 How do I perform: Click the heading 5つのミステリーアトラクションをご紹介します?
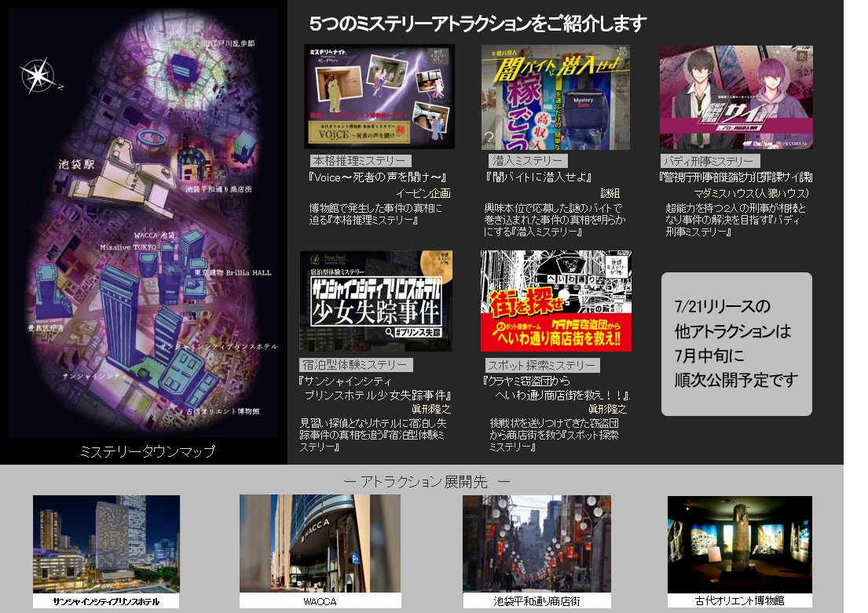pyautogui.click(x=478, y=24)
